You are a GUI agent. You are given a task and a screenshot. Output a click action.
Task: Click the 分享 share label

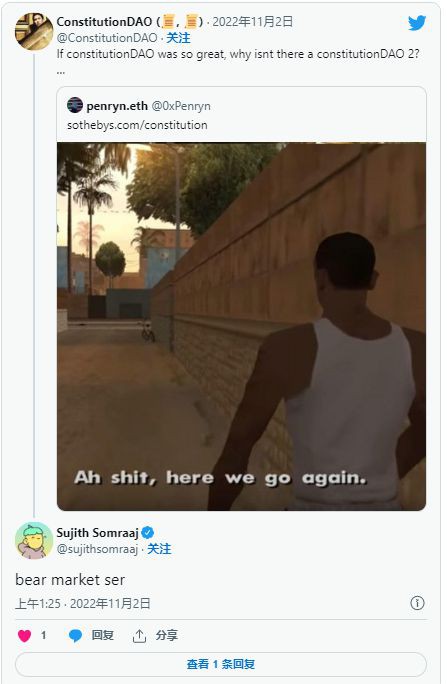(x=167, y=635)
